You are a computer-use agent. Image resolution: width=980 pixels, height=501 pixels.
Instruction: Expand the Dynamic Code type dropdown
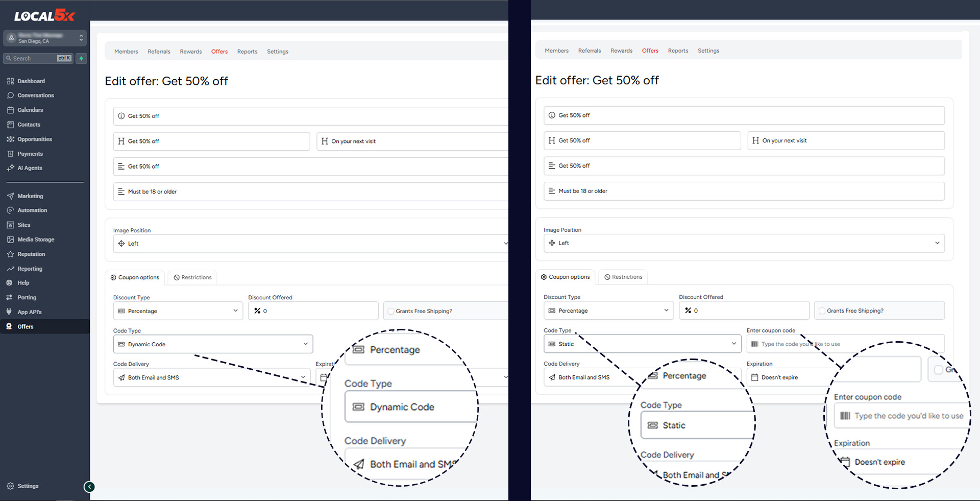point(213,344)
